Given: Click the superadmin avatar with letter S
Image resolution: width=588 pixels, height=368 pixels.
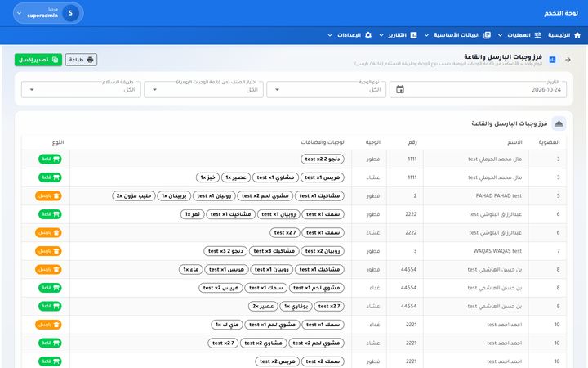Looking at the screenshot, I should [x=70, y=13].
